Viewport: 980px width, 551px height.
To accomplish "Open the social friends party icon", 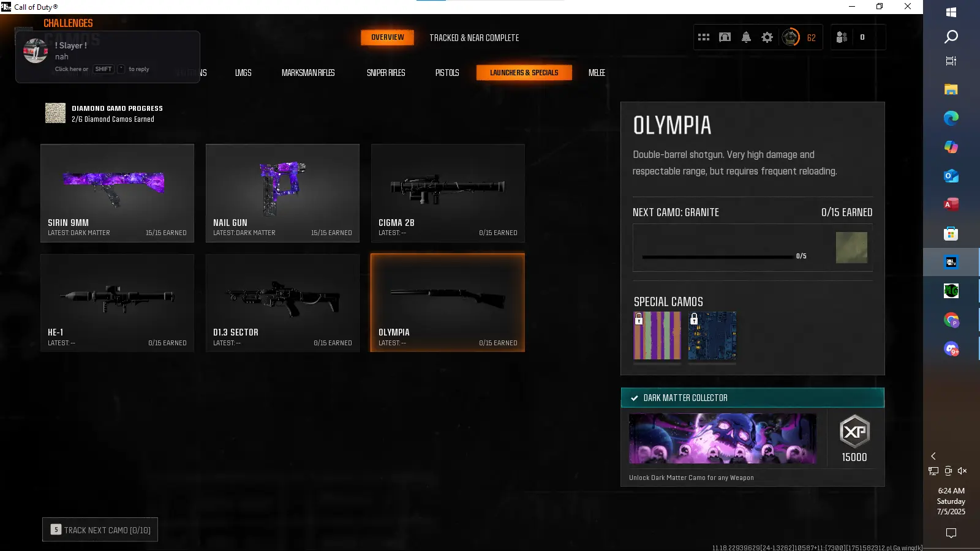I will (x=842, y=37).
